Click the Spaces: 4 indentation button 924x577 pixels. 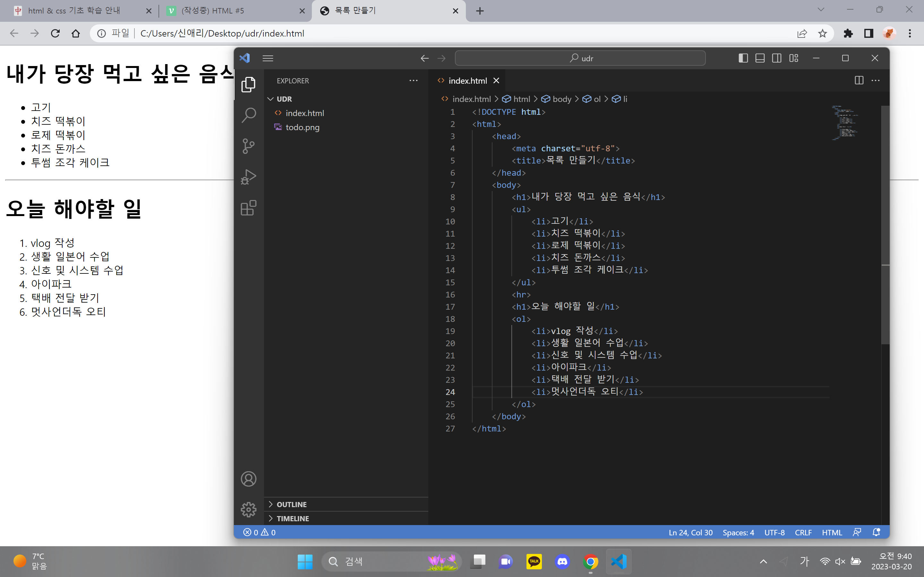tap(738, 532)
